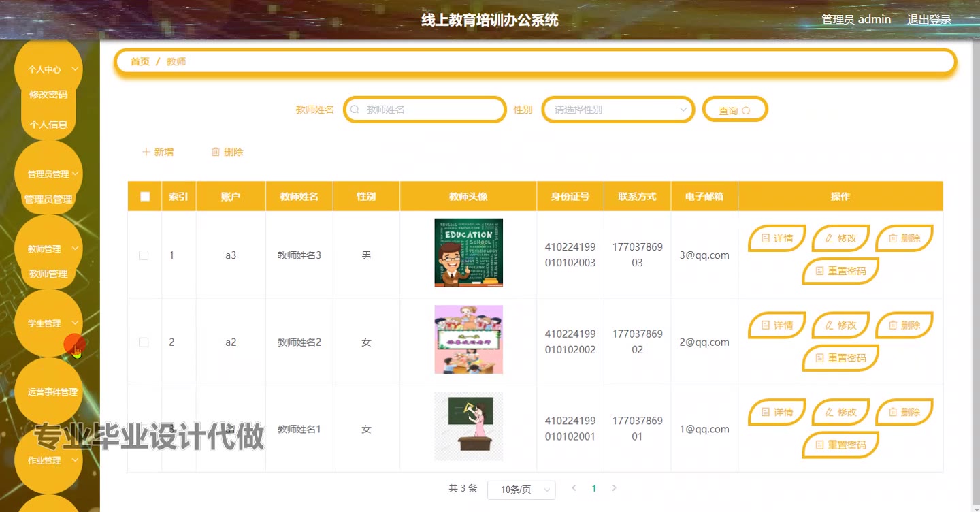Open the 性别 select dropdown
The image size is (980, 512).
[618, 110]
